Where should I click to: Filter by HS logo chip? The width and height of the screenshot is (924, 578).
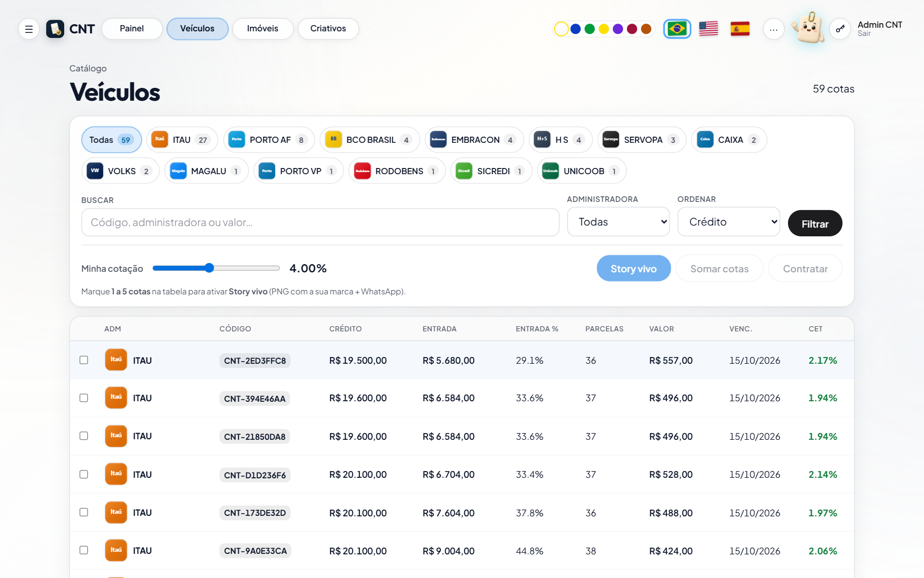pos(561,140)
